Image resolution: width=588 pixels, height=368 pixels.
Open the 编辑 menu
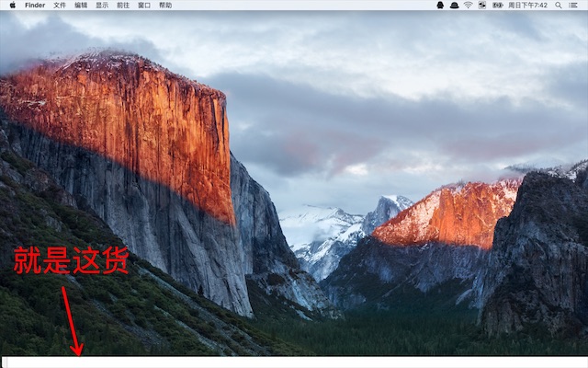(81, 5)
